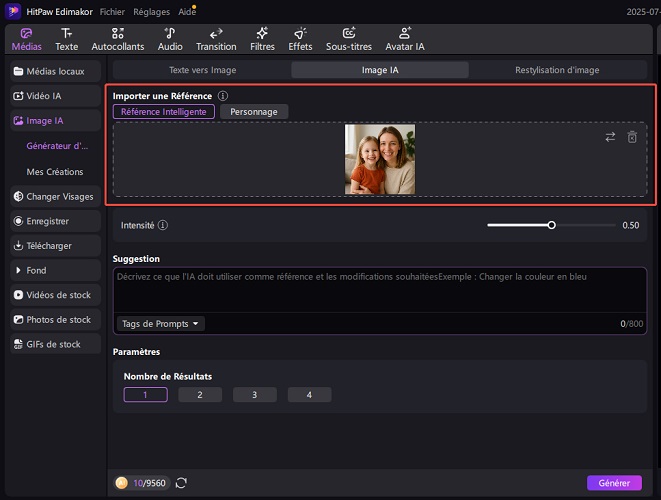The image size is (661, 500).
Task: Select Changer Visages in the sidebar
Action: click(55, 196)
